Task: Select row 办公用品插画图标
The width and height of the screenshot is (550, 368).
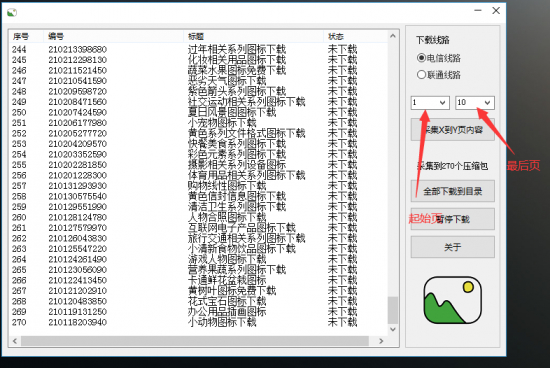Action: tap(199, 312)
